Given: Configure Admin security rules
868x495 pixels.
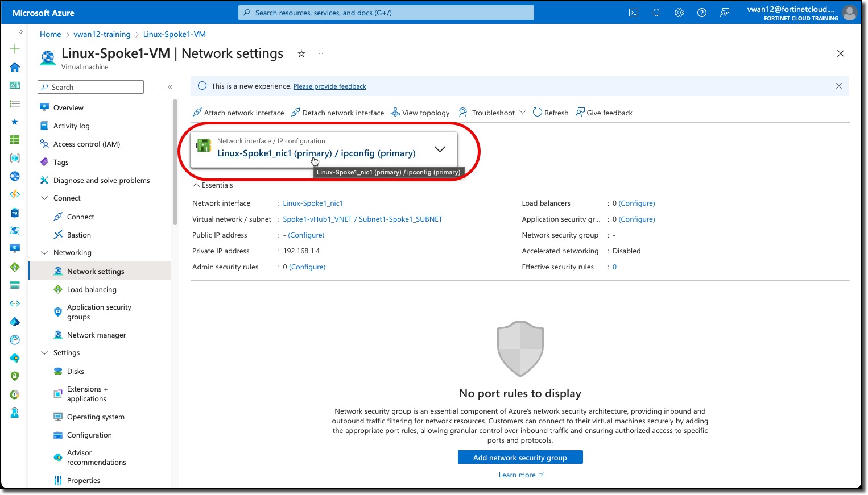Looking at the screenshot, I should point(307,267).
